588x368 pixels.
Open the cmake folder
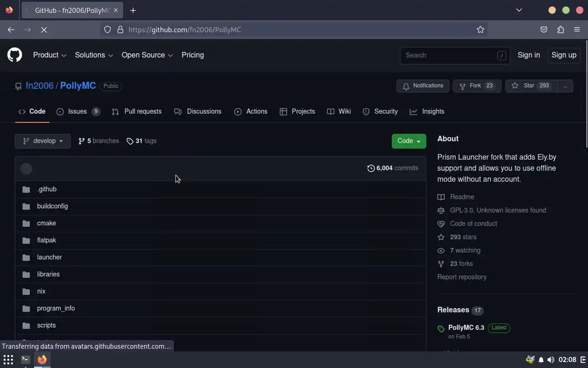46,223
